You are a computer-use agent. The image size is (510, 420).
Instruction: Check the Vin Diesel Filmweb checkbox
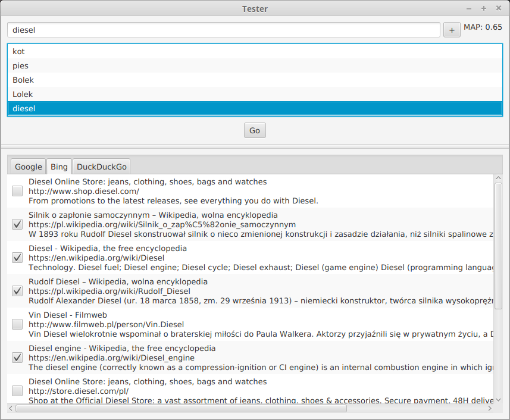coord(17,324)
